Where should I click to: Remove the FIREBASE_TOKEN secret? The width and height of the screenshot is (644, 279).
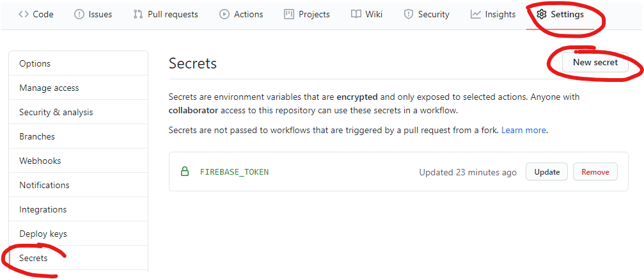595,171
